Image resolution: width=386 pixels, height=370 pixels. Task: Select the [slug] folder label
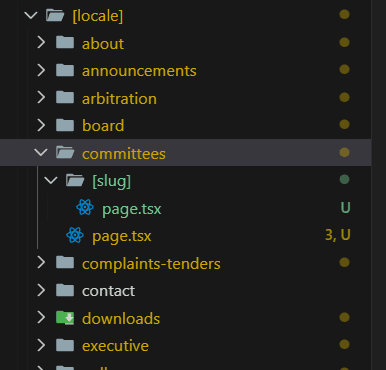pyautogui.click(x=111, y=181)
